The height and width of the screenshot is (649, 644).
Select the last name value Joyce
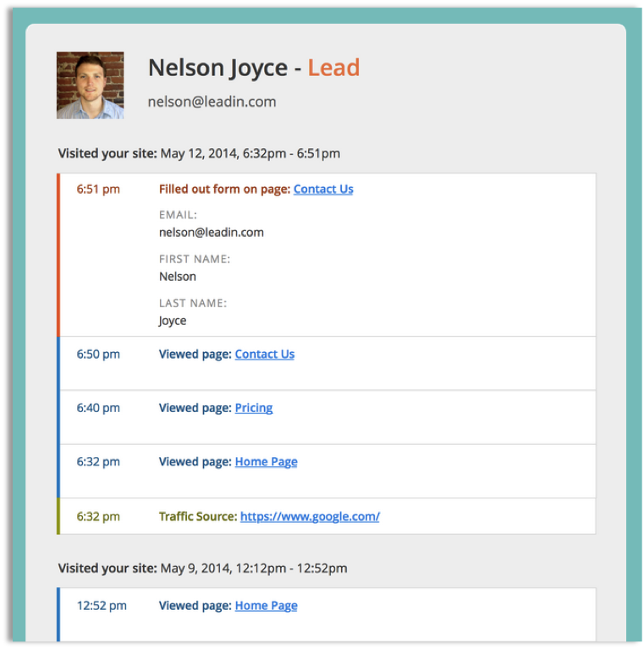[x=172, y=321]
